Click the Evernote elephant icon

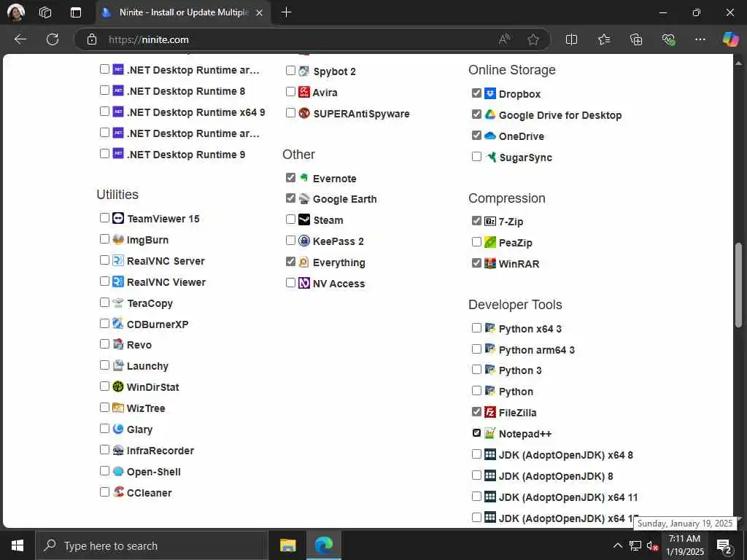(x=304, y=178)
